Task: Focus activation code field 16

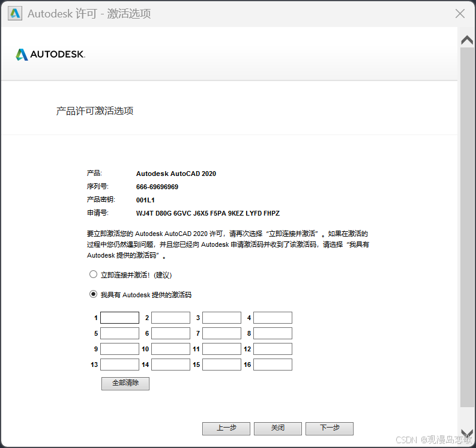Action: coord(273,365)
